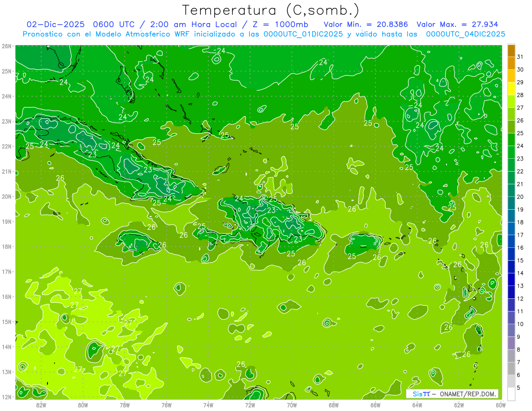Click the '0000UTC_04DIC2025' valid-until text
Image resolution: width=532 pixels, height=411 pixels.
point(465,34)
